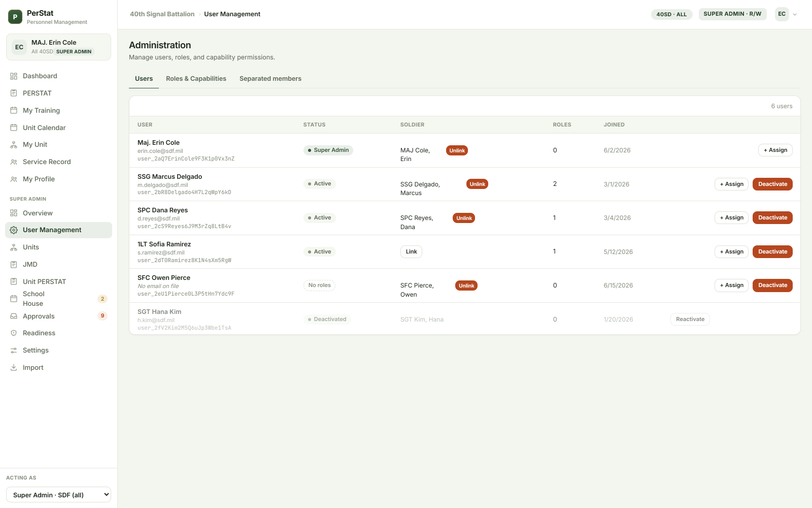Click the MAJ. Erin Cole profile card
812x508 pixels.
(x=58, y=47)
